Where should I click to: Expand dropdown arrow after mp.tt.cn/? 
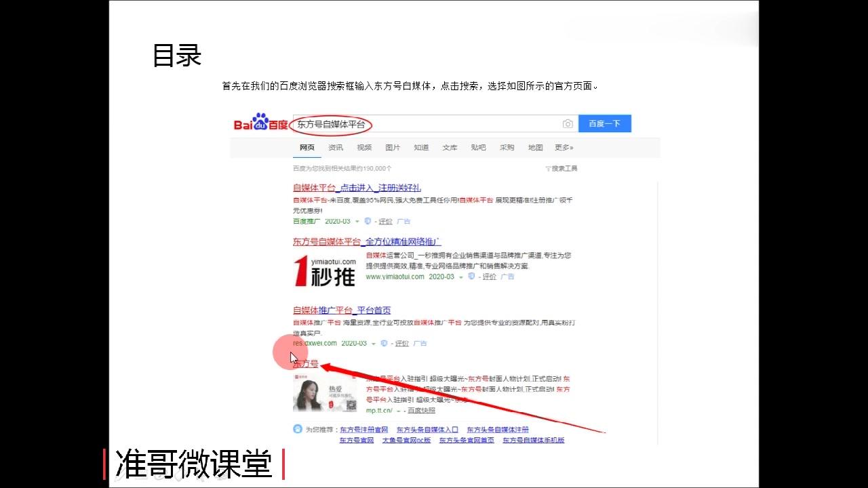399,411
